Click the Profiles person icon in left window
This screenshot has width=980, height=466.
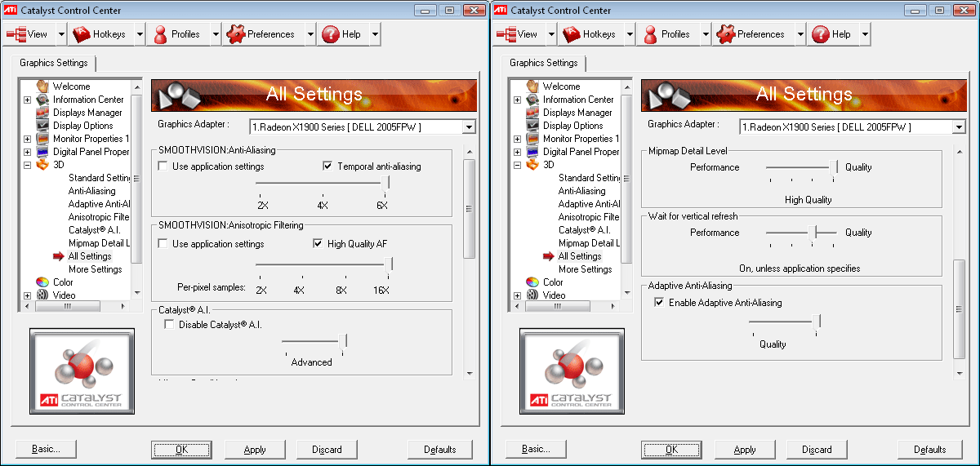pyautogui.click(x=160, y=34)
